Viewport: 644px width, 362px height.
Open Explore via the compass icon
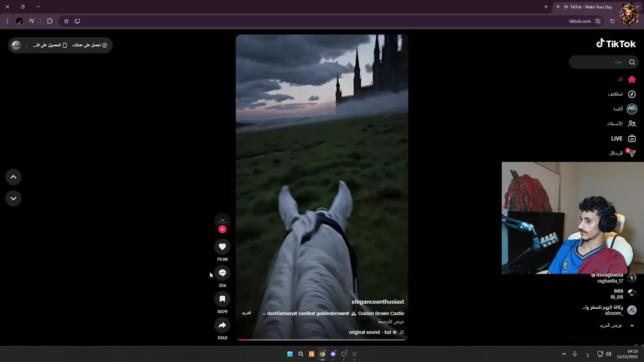pos(632,94)
